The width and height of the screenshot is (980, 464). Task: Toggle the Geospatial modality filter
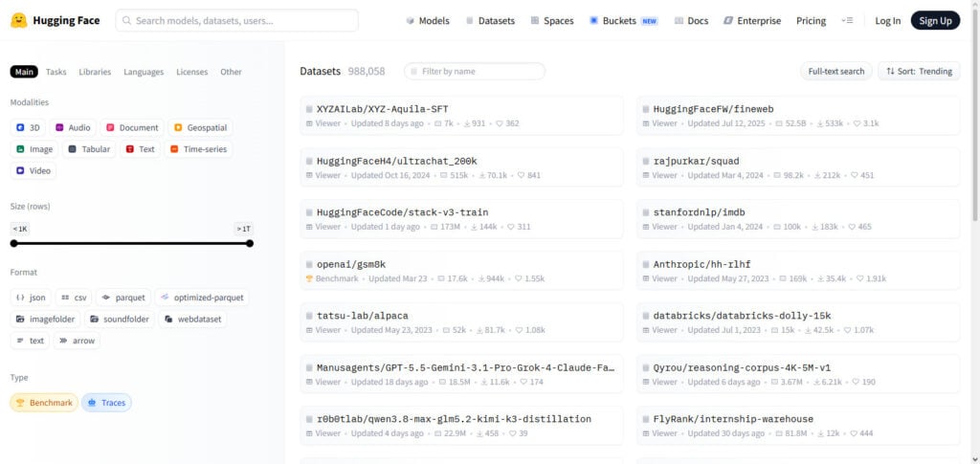pos(200,127)
